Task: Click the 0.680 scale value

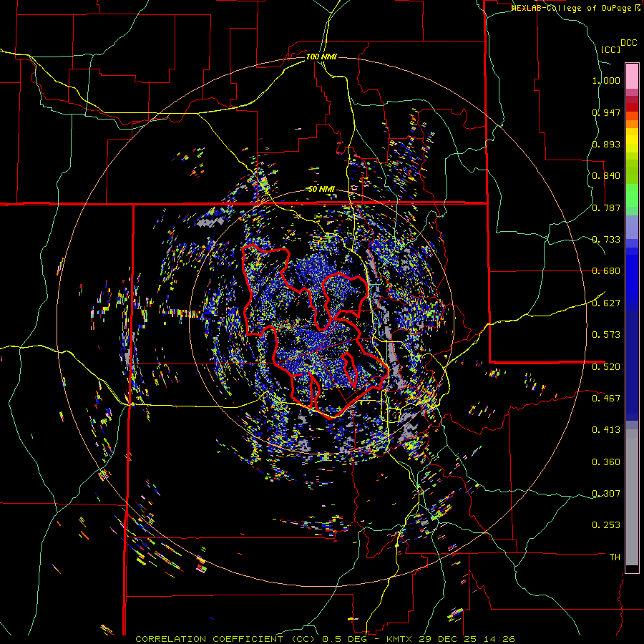Action: coord(606,271)
